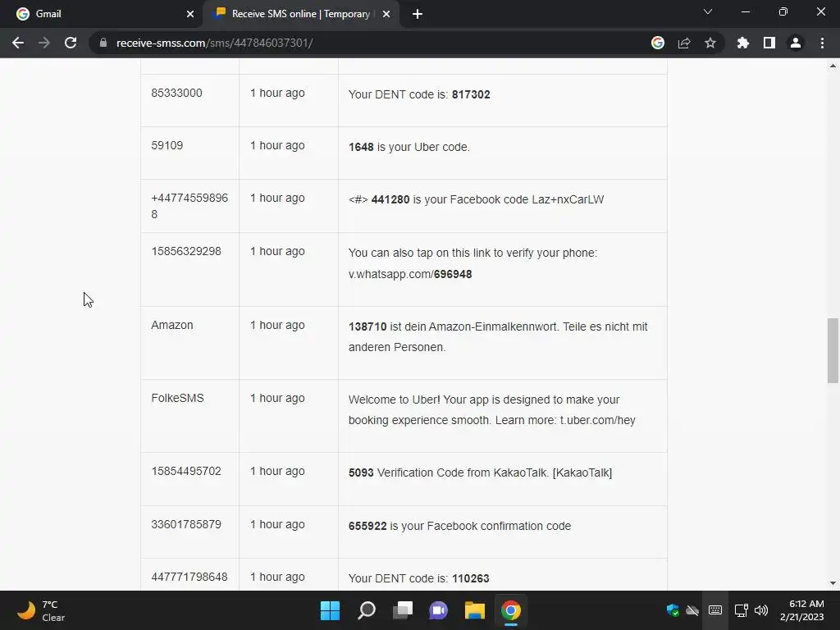840x630 pixels.
Task: Select the DENT code 817302
Action: click(x=471, y=94)
